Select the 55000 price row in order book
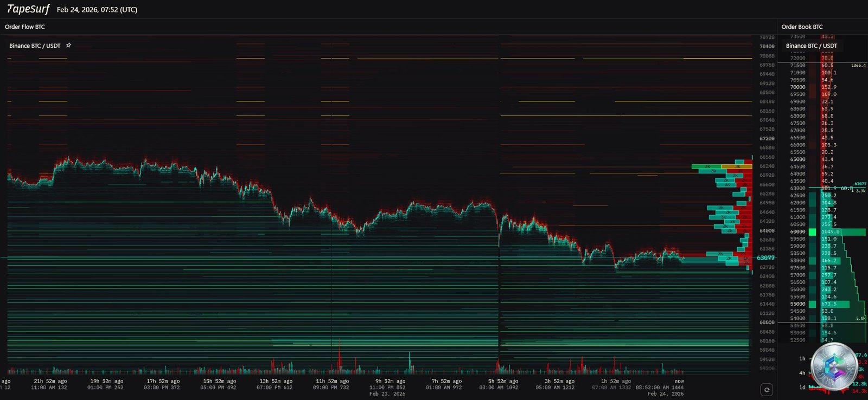 (822, 304)
